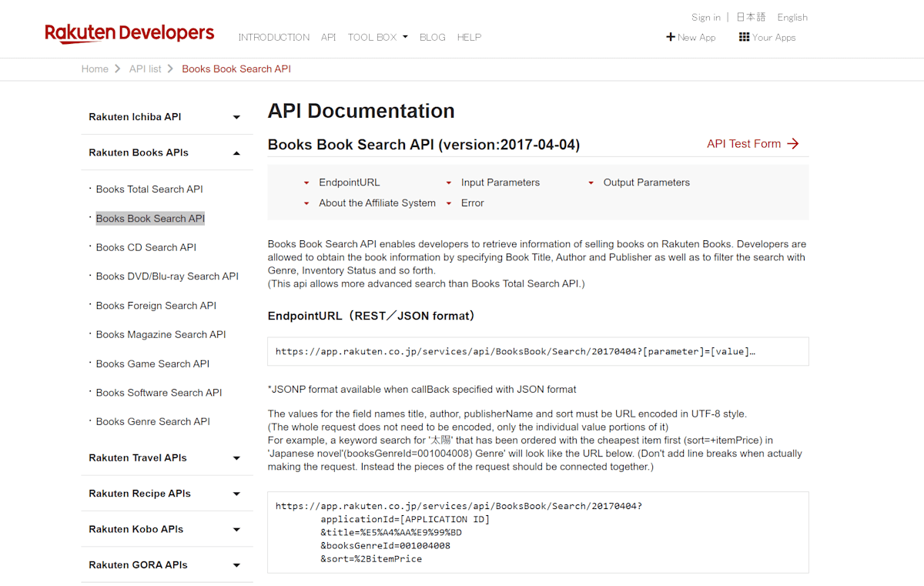Open Books Foreign Search API
The height and width of the screenshot is (586, 924).
tap(156, 306)
